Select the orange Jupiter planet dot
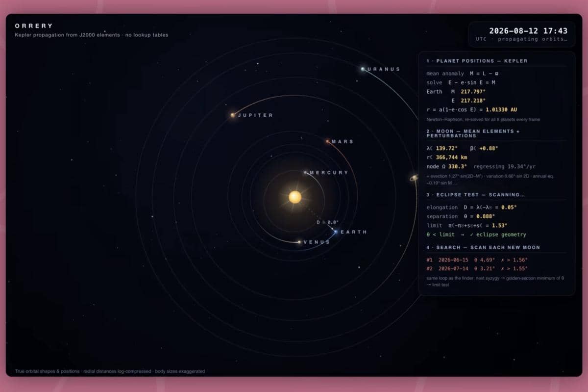Screen dimensions: 588x392 233,115
